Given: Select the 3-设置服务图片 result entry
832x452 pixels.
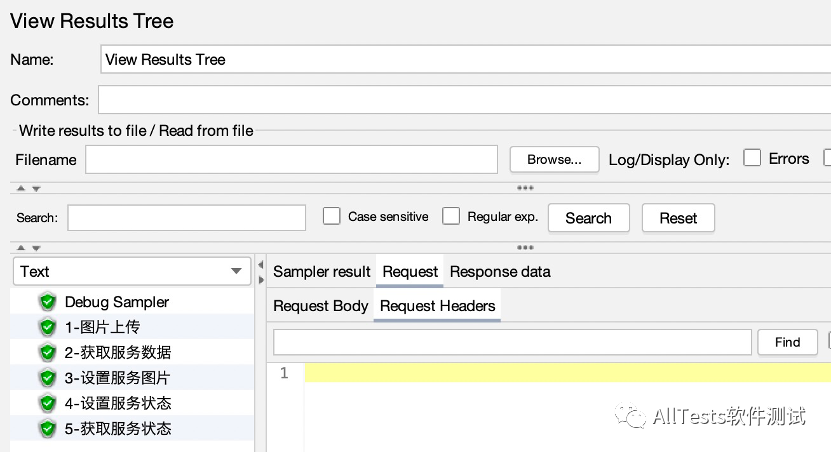Looking at the screenshot, I should coord(117,378).
